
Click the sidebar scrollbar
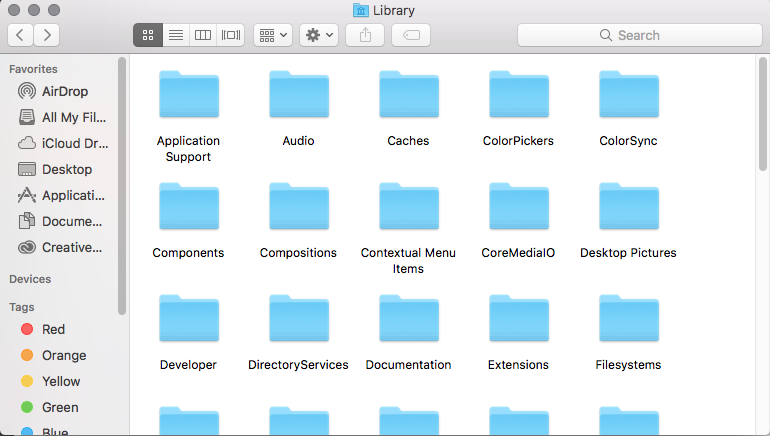click(122, 186)
